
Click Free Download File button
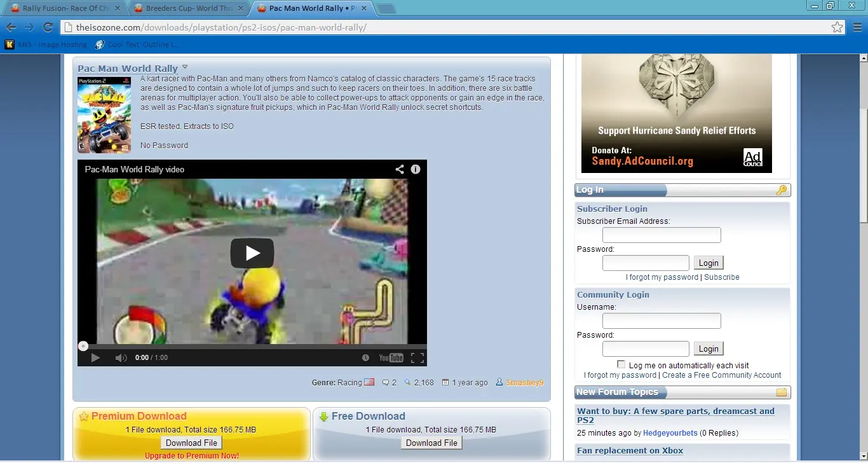431,443
